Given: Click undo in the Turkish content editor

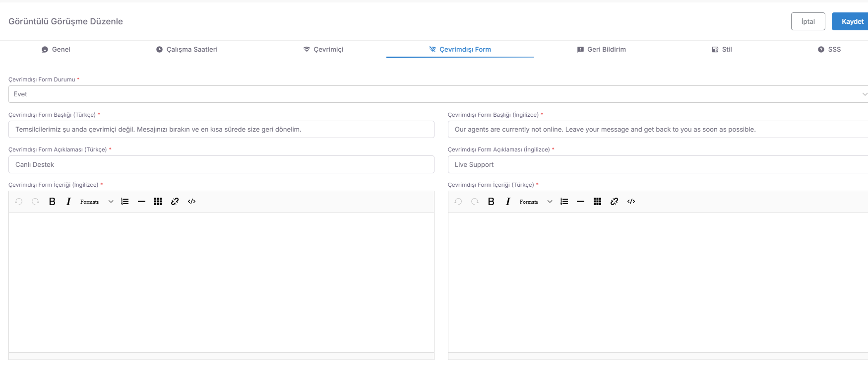Looking at the screenshot, I should click(458, 202).
